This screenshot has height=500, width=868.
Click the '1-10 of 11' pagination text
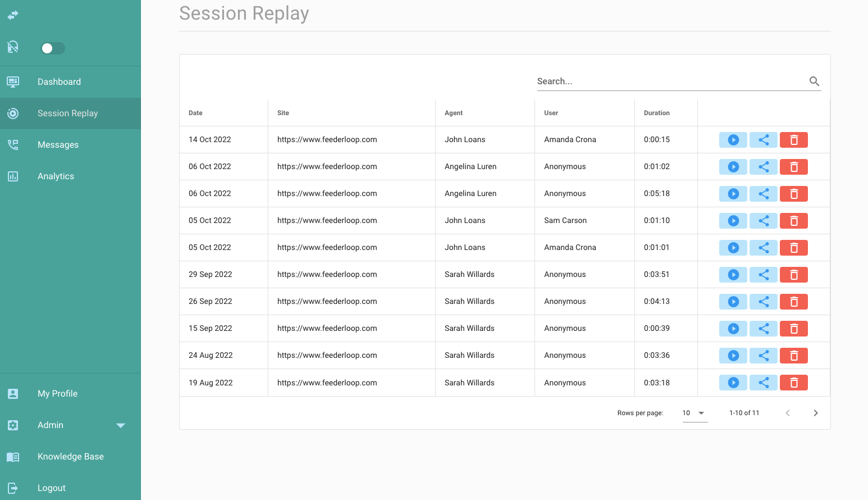tap(744, 413)
